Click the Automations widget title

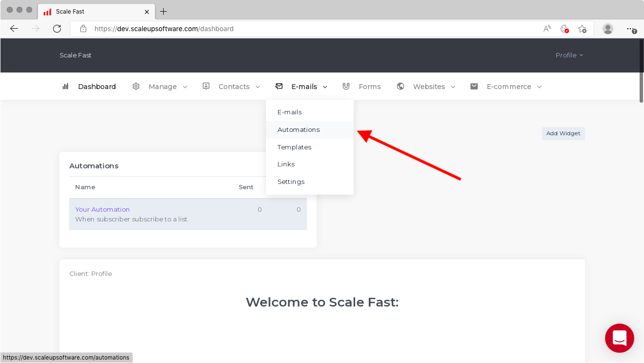click(94, 166)
